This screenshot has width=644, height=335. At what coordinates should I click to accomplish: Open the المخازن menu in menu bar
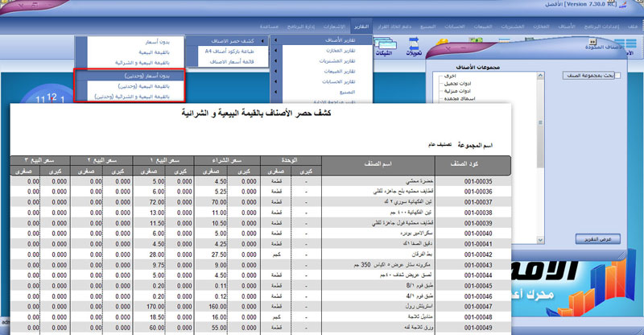point(541,27)
